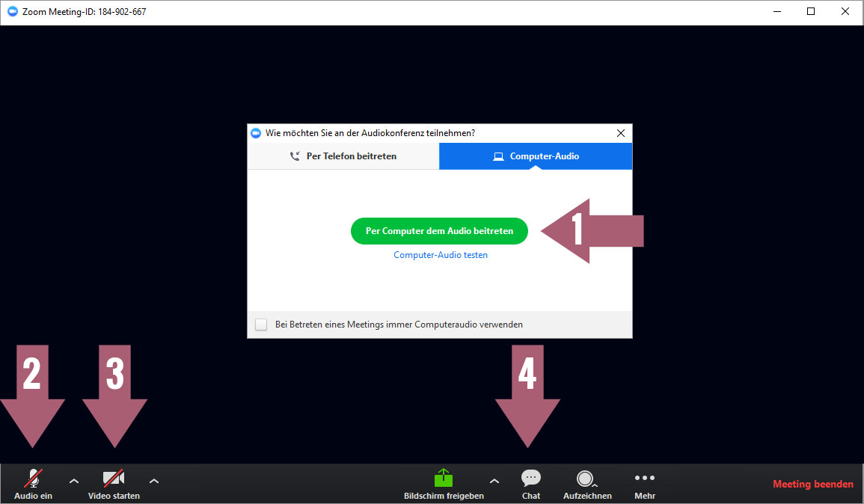Click Meeting beenden

pos(812,484)
